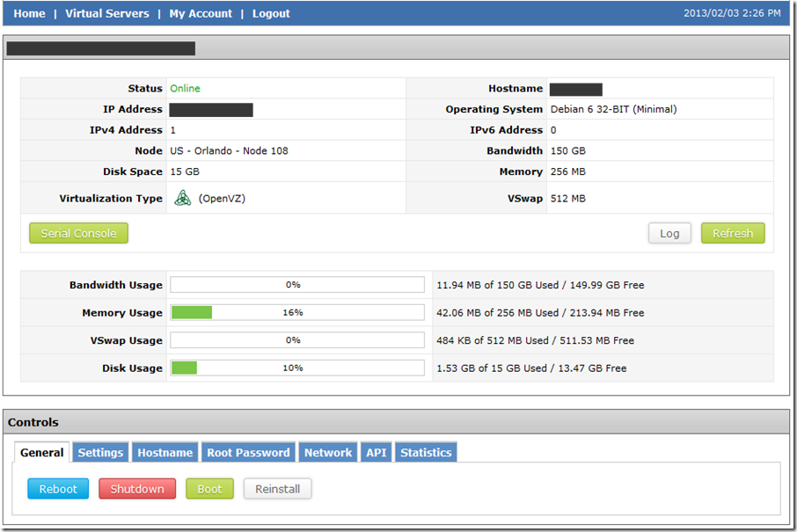797x532 pixels.
Task: Click the Disk Space value '15 GB'
Action: click(x=185, y=171)
